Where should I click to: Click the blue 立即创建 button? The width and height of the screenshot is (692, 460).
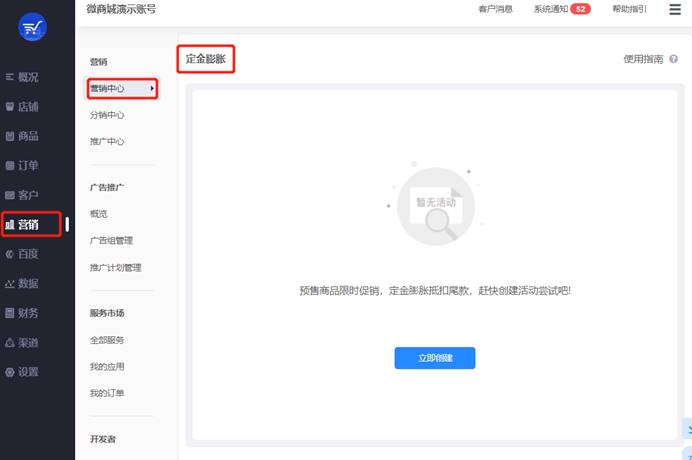434,358
